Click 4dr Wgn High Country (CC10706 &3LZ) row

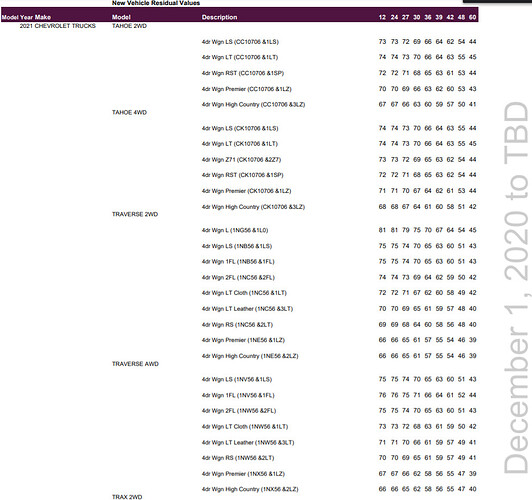[x=339, y=104]
